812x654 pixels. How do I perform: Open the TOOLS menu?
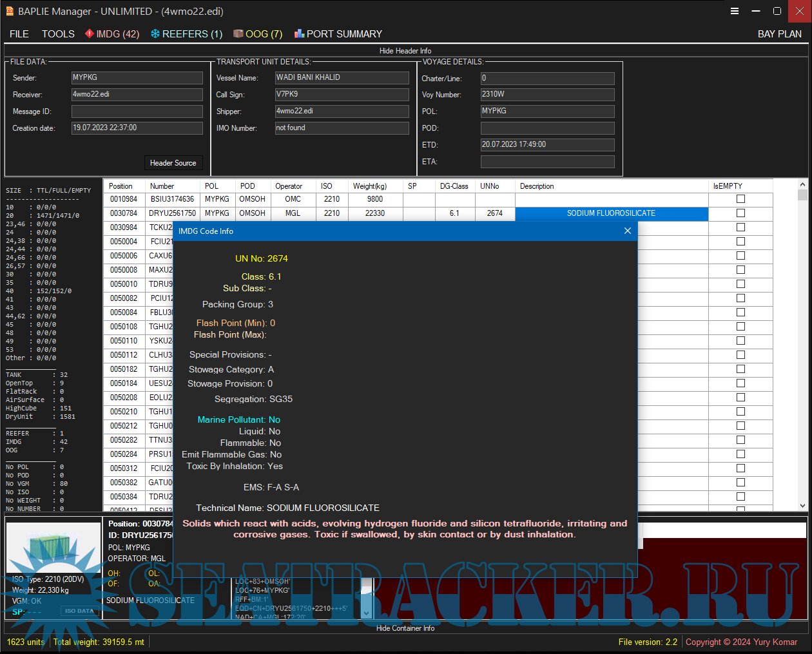[x=58, y=34]
